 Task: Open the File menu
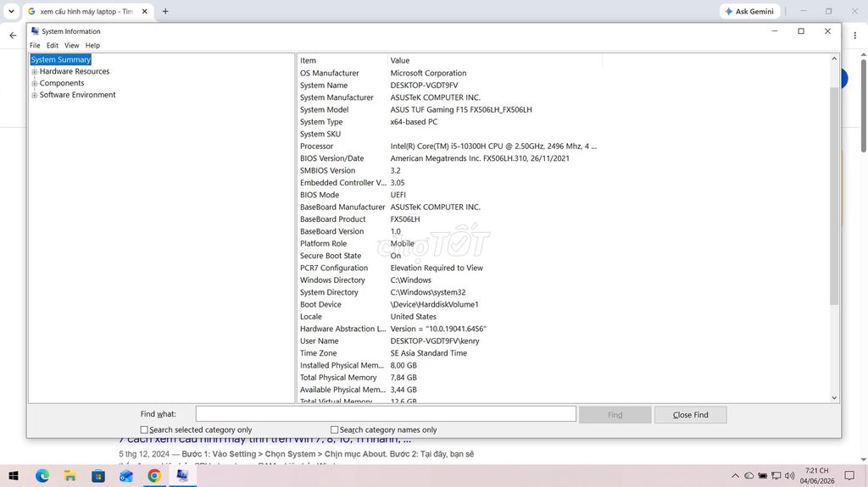click(x=35, y=46)
